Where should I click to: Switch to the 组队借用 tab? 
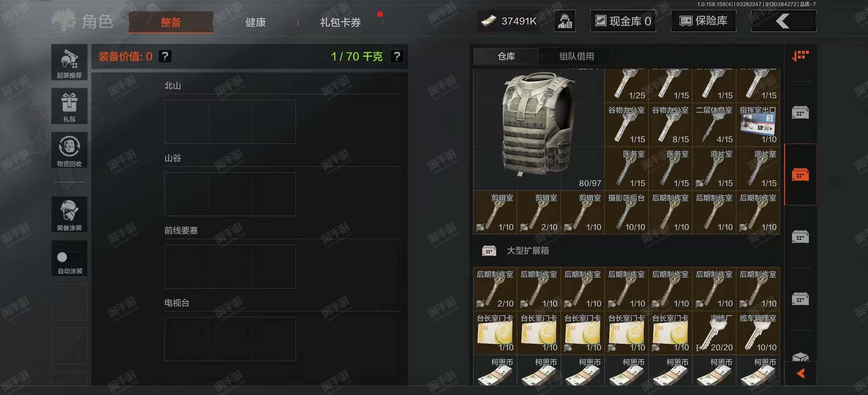click(576, 56)
